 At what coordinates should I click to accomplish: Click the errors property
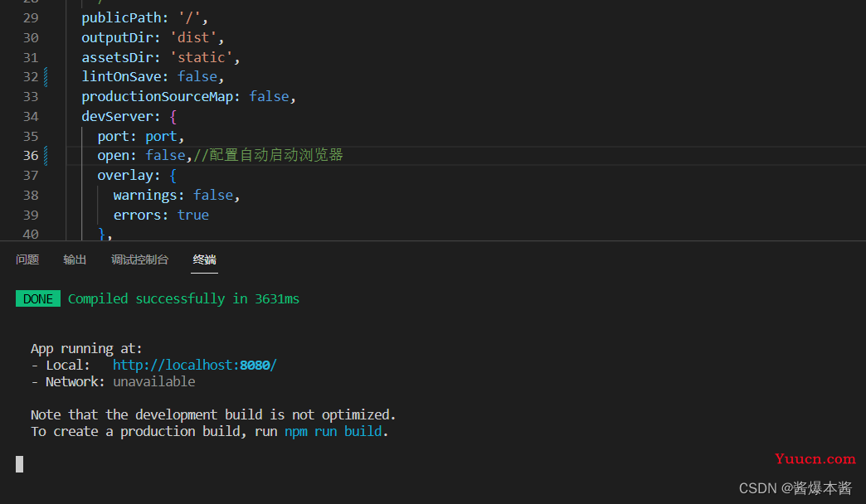click(x=137, y=216)
